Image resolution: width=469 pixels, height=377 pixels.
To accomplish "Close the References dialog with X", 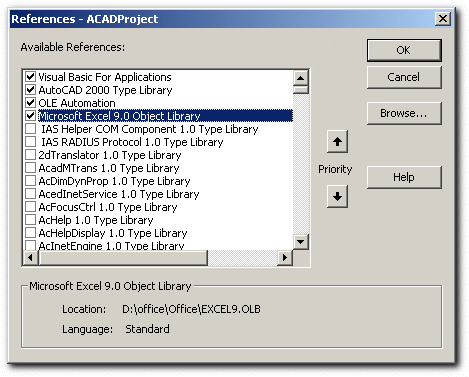I will (443, 19).
